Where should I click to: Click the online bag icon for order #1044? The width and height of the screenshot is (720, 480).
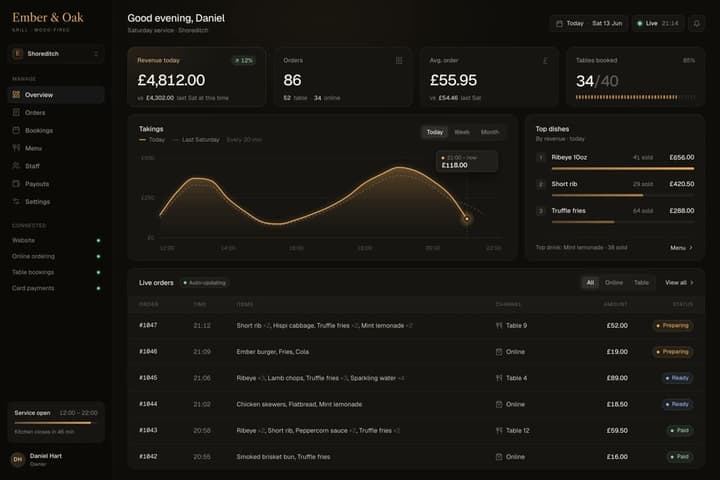[499, 404]
